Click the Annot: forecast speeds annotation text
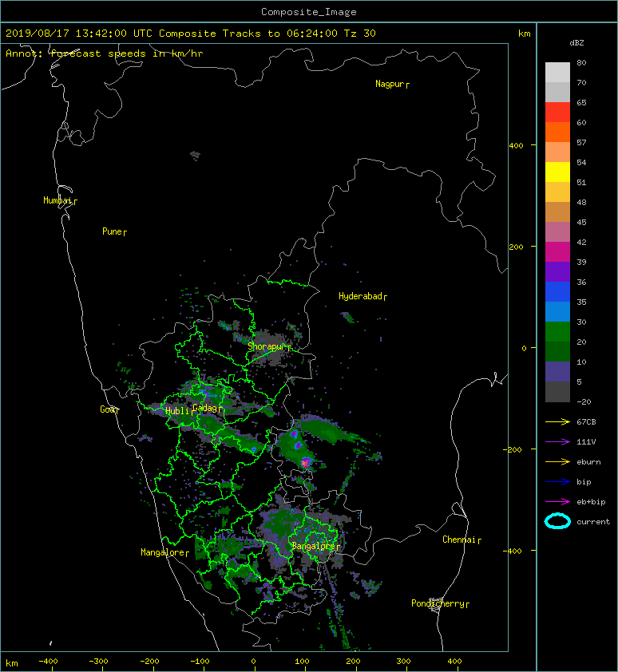 (105, 53)
